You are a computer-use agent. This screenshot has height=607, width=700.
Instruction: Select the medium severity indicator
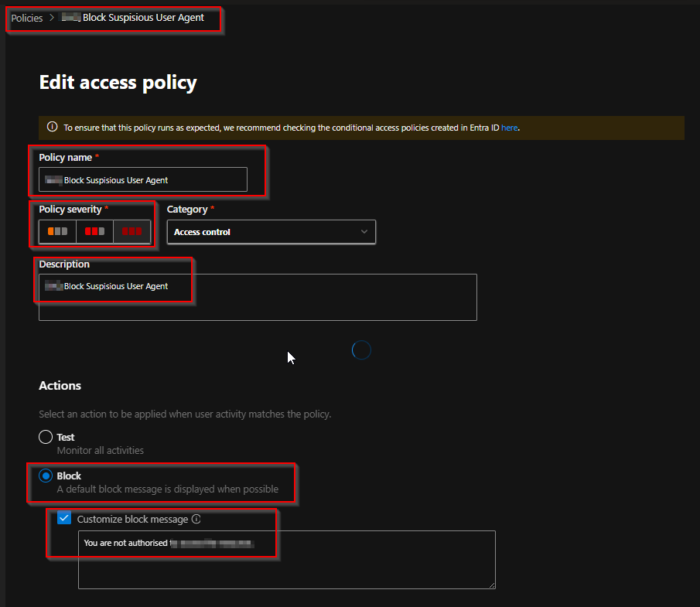click(94, 231)
